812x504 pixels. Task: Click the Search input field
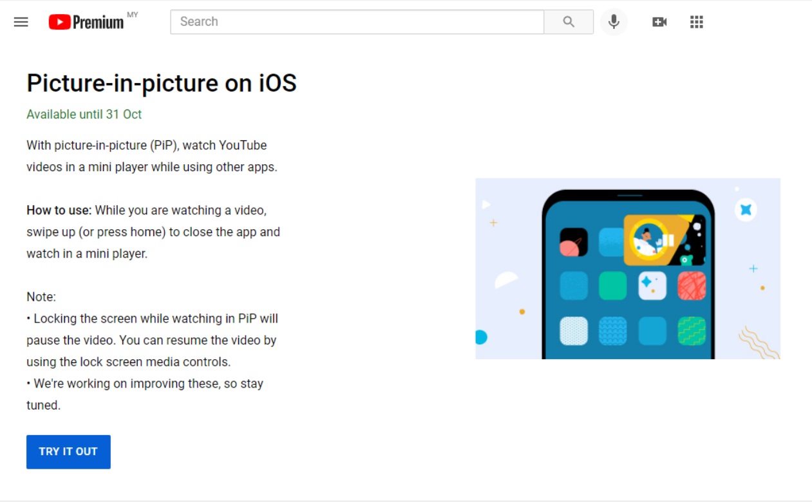tap(357, 22)
